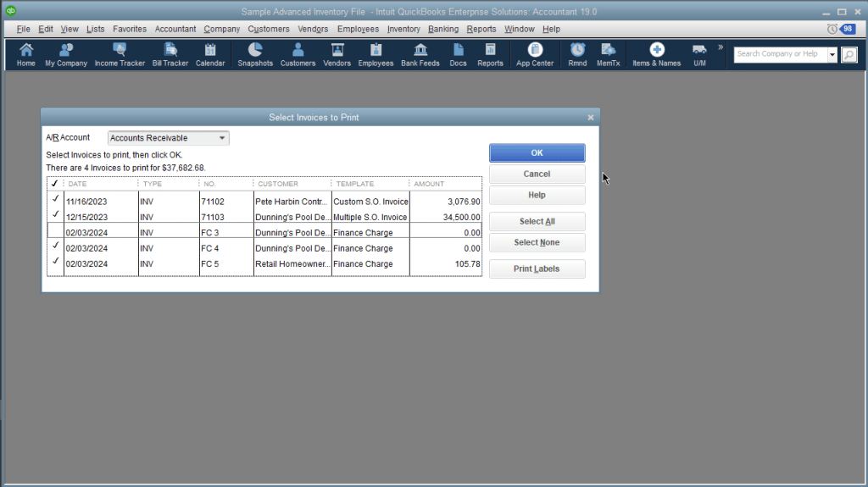The image size is (868, 487).
Task: Open the Calendar icon
Action: pyautogui.click(x=210, y=55)
